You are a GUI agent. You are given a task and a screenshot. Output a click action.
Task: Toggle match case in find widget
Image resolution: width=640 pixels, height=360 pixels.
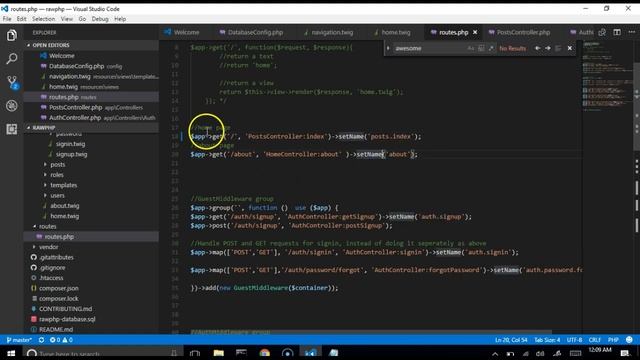tap(471, 48)
